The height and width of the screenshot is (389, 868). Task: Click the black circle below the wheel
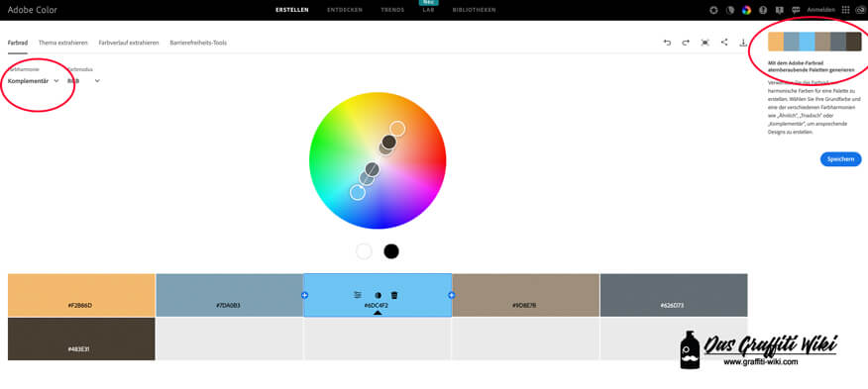click(391, 251)
